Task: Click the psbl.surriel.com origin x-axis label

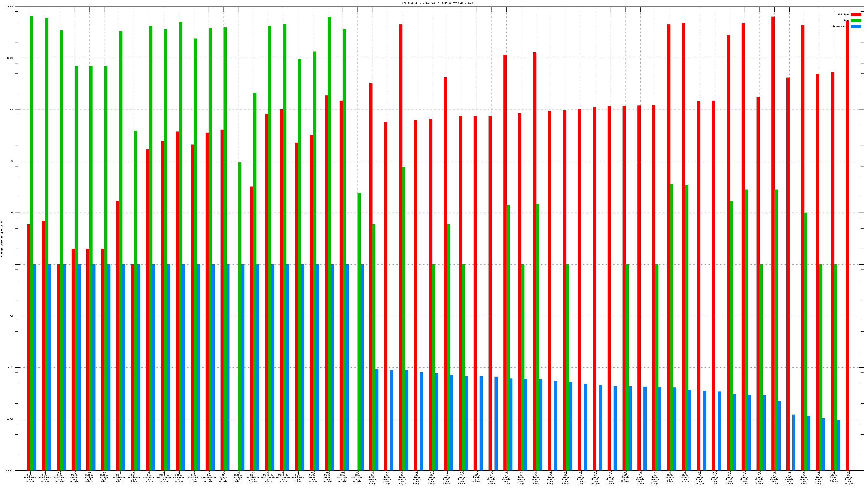Action: point(178,477)
